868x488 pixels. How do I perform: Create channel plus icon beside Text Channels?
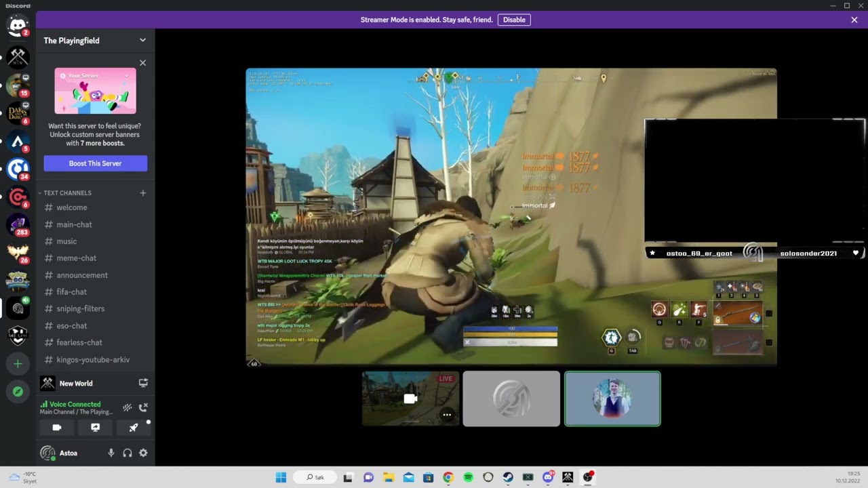[142, 193]
